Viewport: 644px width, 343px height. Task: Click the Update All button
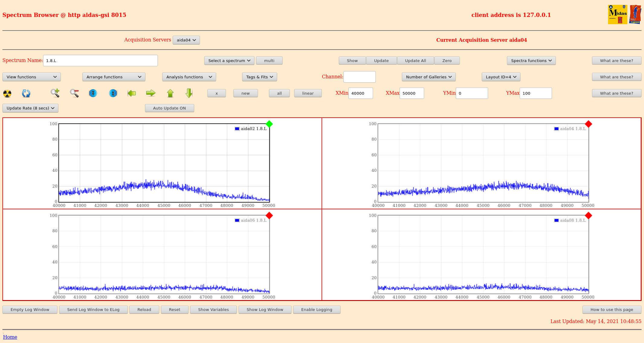[415, 60]
